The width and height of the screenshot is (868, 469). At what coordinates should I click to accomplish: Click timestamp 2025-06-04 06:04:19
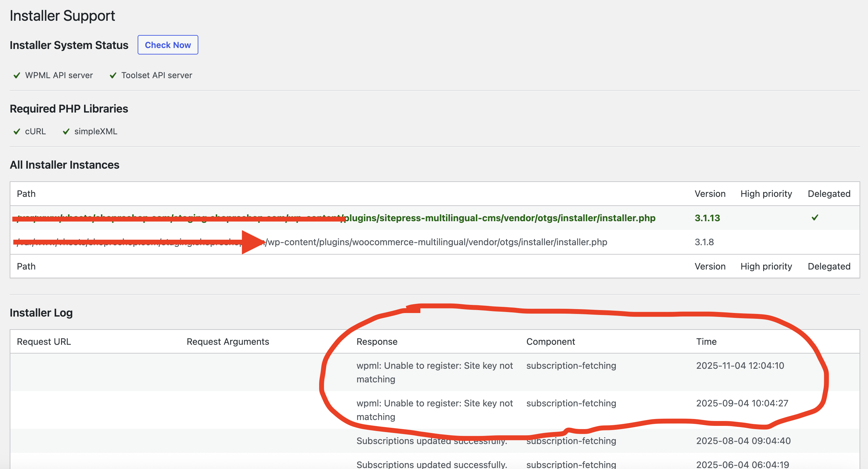coord(743,465)
